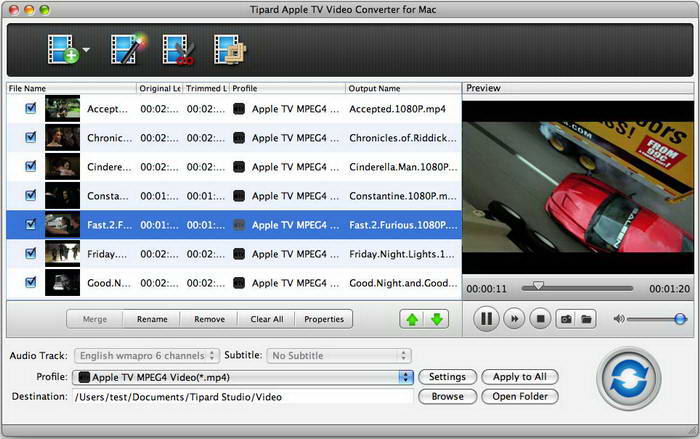Stop the preview playback
This screenshot has width=700, height=439.
(x=540, y=319)
